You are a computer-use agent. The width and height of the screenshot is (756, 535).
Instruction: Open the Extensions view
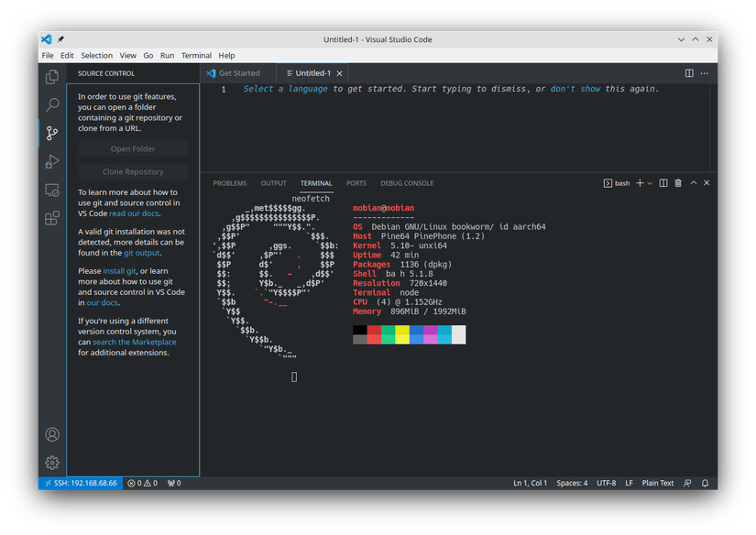click(52, 218)
